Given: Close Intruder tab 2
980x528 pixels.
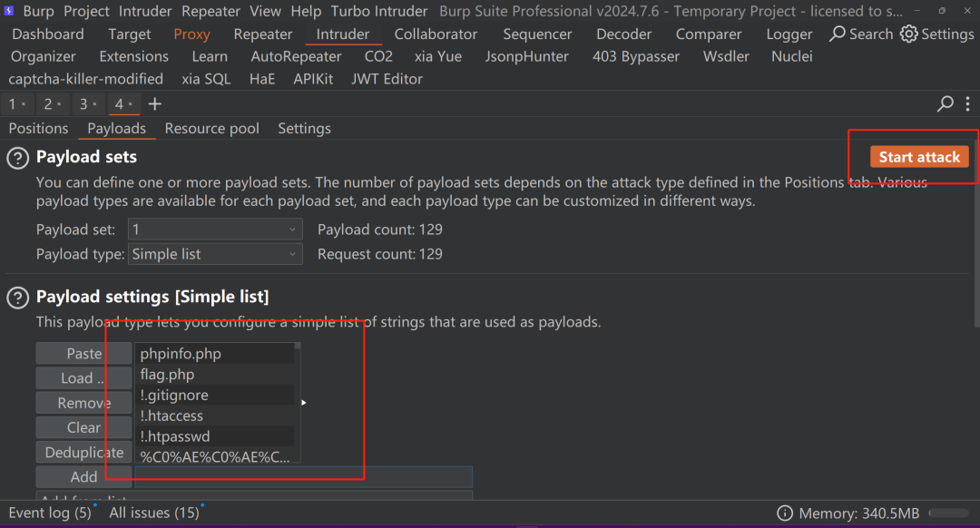Looking at the screenshot, I should pos(59,104).
